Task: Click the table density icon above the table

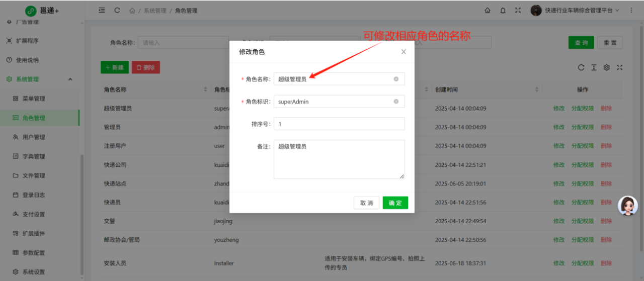Action: coord(594,67)
